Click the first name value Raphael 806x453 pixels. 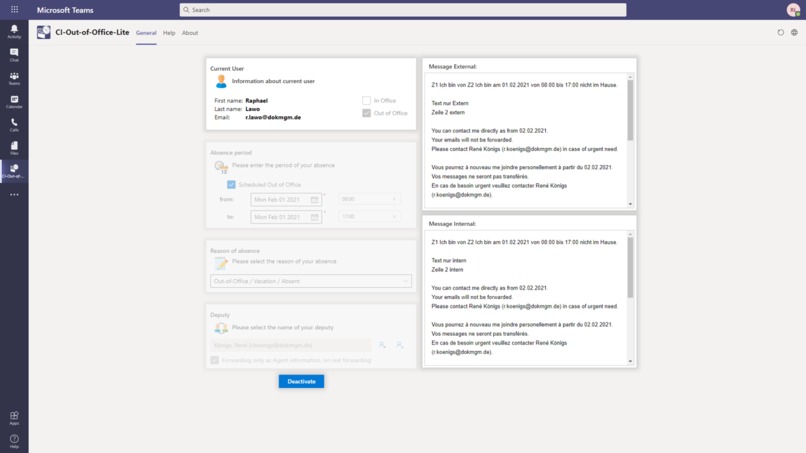click(257, 101)
